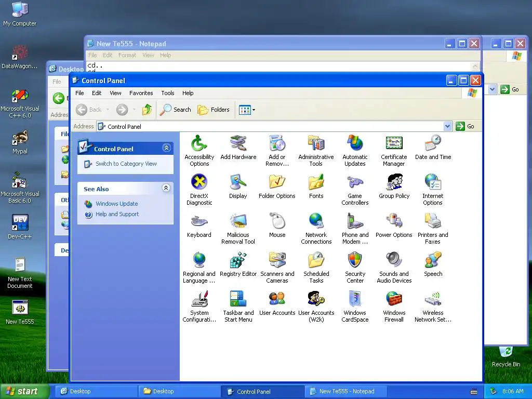Screen dimensions: 532x399
Task: Select Automatic Updates icon
Action: pyautogui.click(x=355, y=151)
